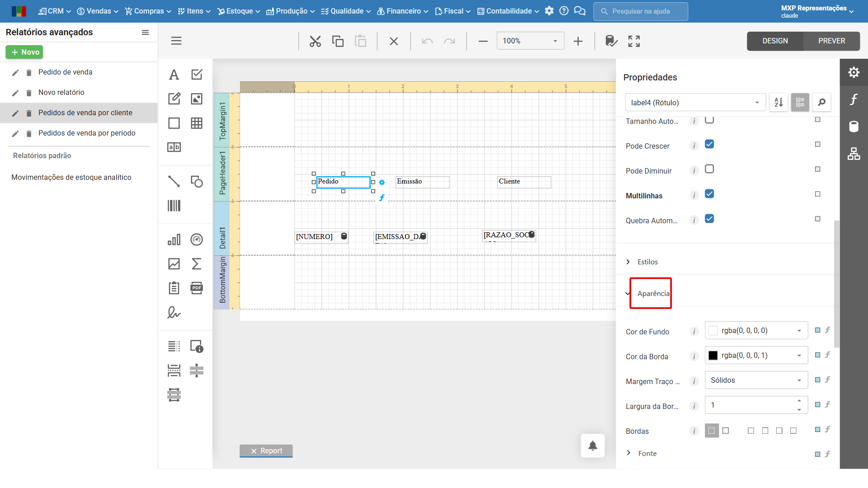
Task: Select the Sparkline tool
Action: [x=174, y=264]
